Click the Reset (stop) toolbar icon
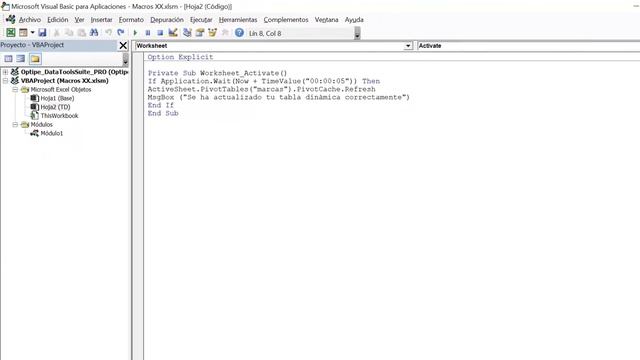This screenshot has width=640, height=360. 160,33
